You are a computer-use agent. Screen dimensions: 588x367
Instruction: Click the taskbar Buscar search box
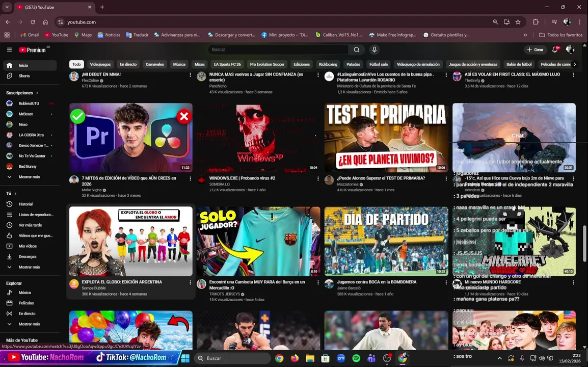(232, 358)
